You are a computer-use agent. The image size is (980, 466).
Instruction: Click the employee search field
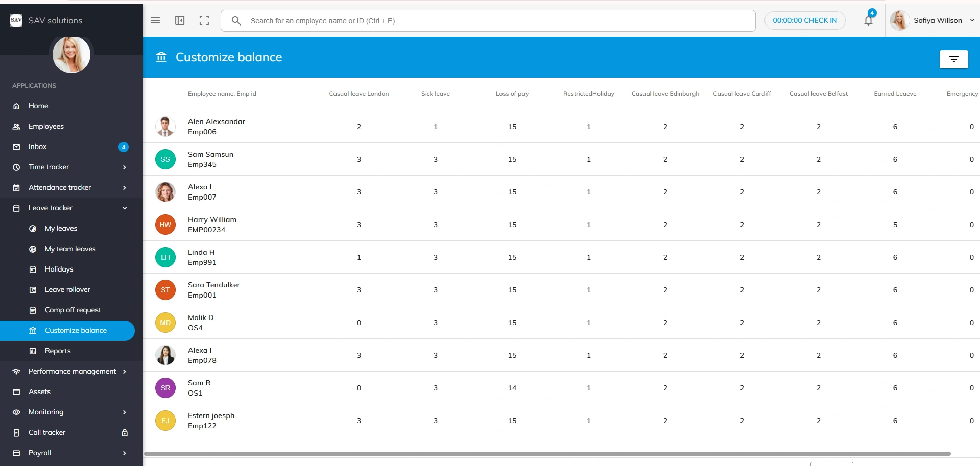495,21
